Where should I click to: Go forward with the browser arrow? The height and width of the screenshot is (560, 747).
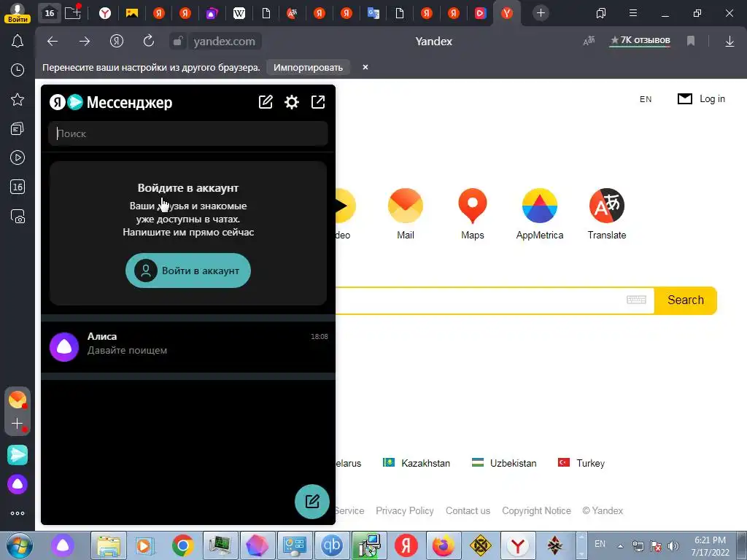pos(85,42)
